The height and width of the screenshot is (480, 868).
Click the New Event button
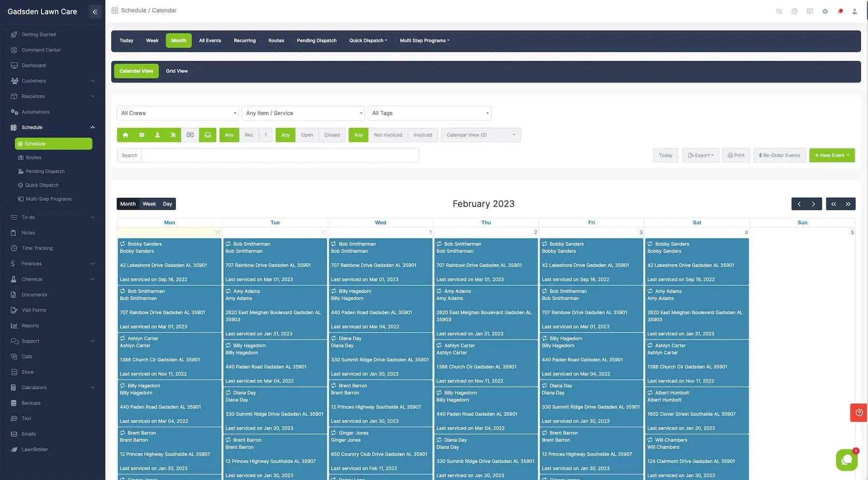coord(831,155)
